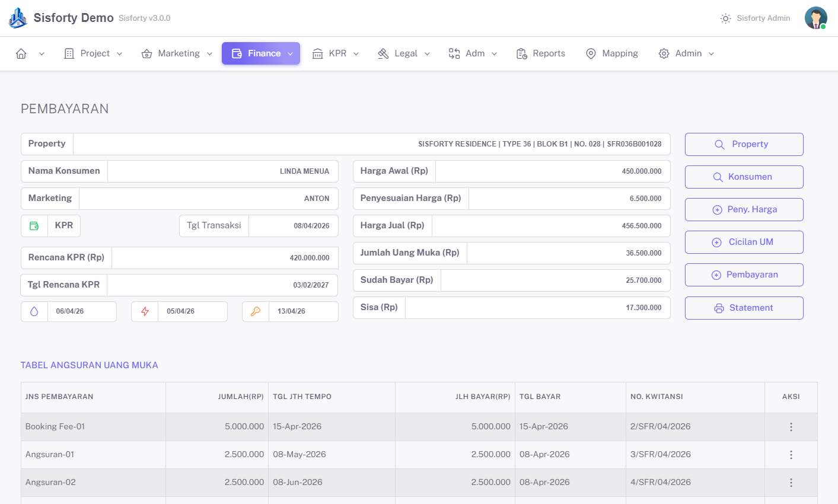Click the Tgl Rencana KPR date field
Viewport: 838px width, 504px height.
tap(222, 285)
